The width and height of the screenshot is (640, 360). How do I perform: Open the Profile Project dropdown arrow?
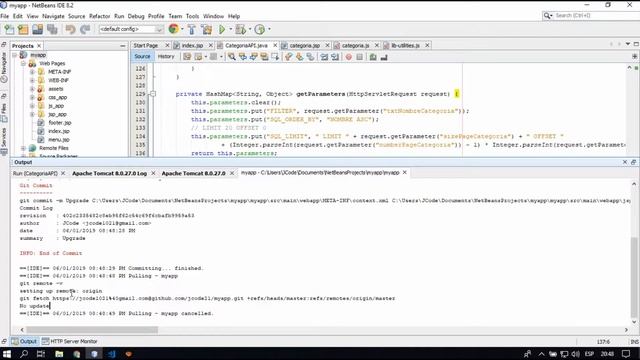pos(269,29)
